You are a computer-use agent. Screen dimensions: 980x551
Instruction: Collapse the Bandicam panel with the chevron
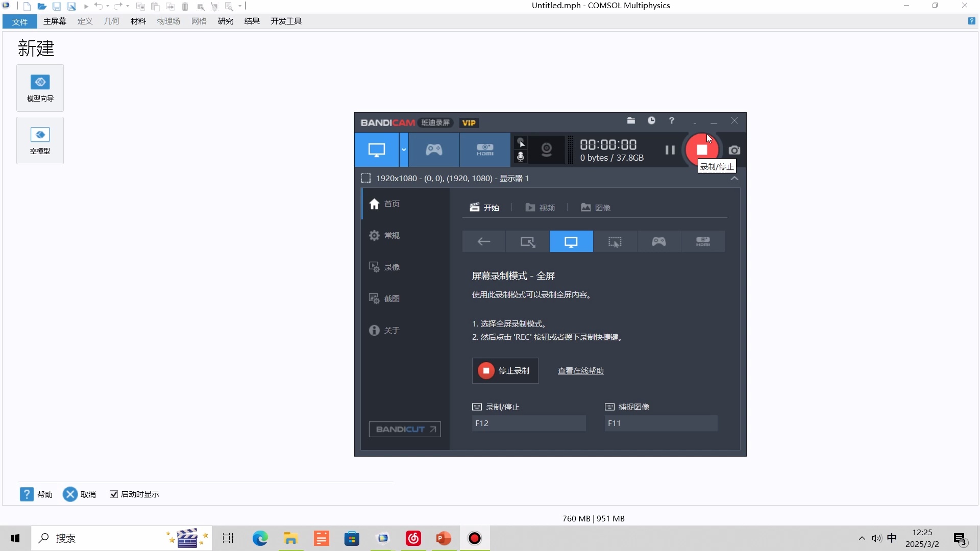pos(734,178)
